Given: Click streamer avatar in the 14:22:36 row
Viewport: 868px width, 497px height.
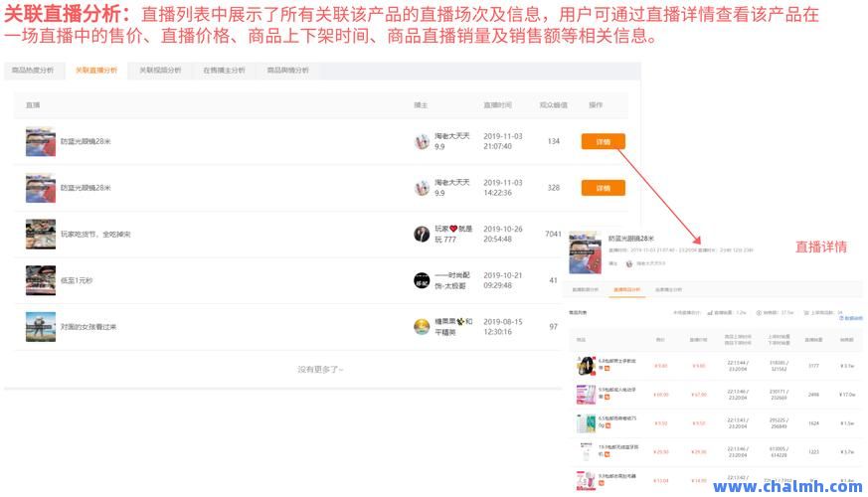Looking at the screenshot, I should pyautogui.click(x=422, y=188).
